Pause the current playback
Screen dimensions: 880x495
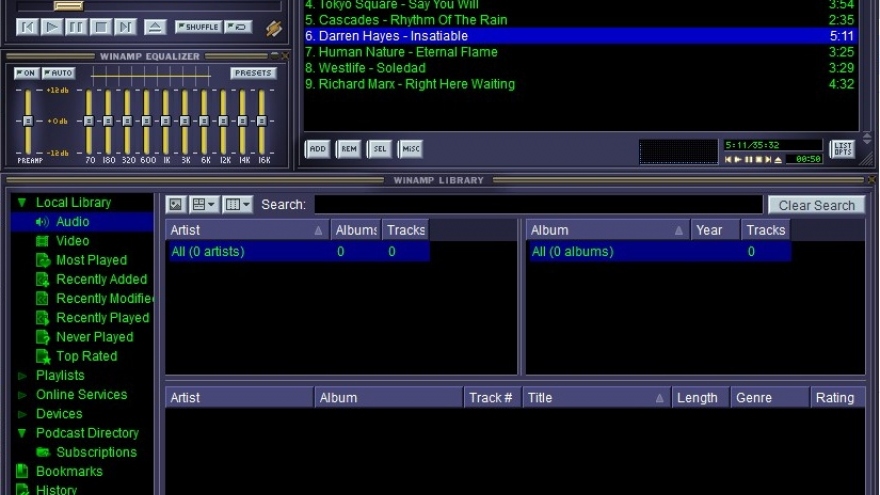[76, 27]
